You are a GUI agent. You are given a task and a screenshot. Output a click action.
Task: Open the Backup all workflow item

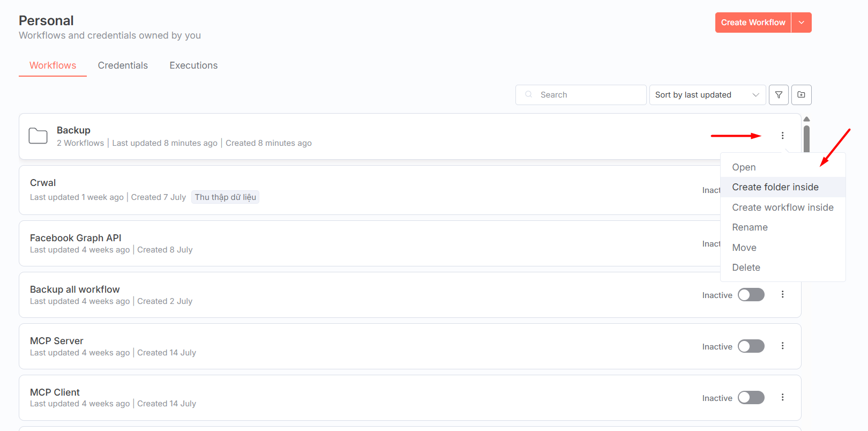(x=75, y=289)
